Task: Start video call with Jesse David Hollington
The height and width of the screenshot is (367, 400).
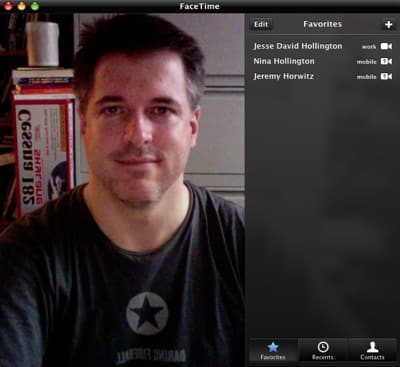Action: (x=386, y=46)
